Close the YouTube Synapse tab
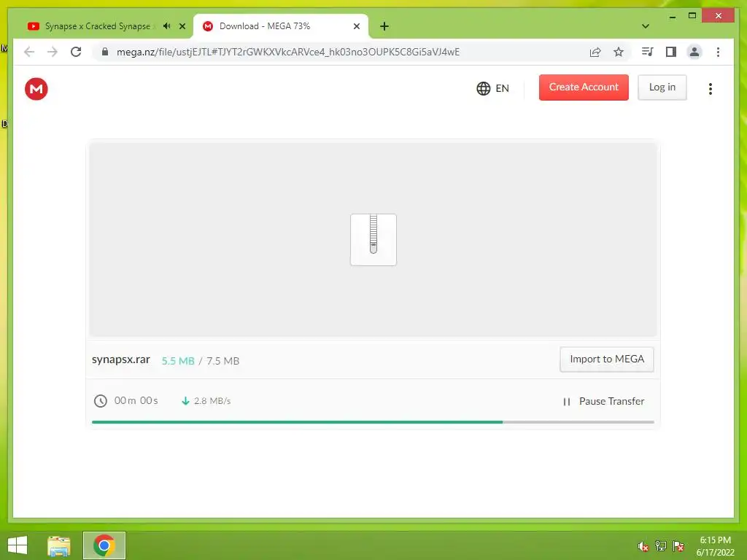 click(x=182, y=26)
